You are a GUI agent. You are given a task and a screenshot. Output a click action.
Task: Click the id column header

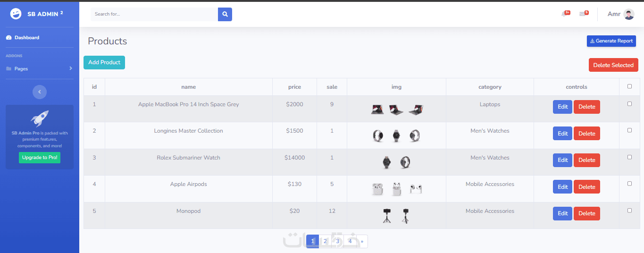tap(94, 87)
